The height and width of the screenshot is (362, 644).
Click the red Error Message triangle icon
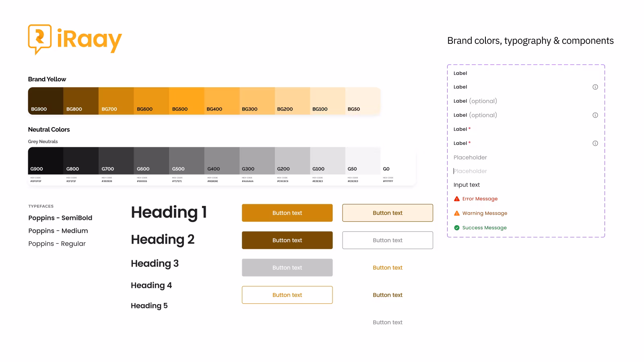(x=457, y=199)
